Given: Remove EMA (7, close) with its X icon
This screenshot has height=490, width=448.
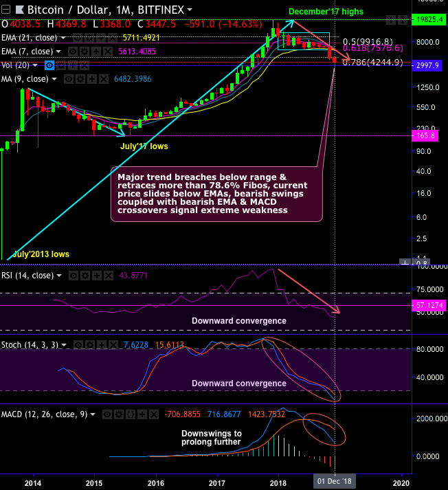Looking at the screenshot, I should [x=108, y=52].
